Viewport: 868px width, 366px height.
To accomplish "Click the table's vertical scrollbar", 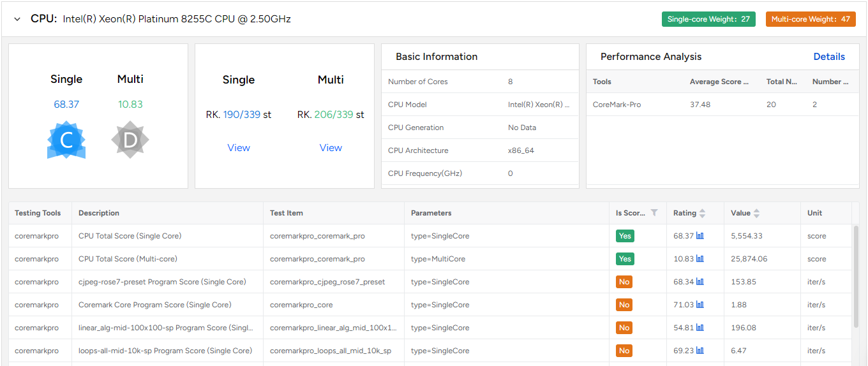I will coord(856,274).
